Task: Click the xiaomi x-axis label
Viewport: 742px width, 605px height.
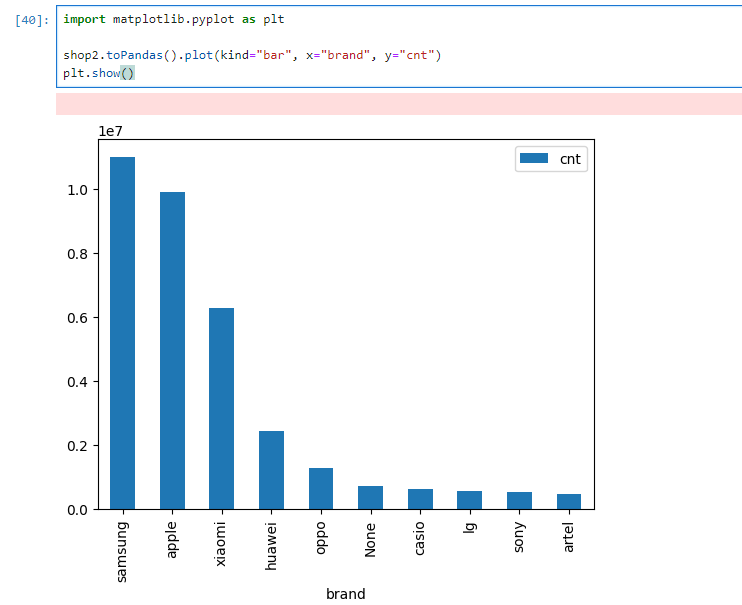Action: [x=221, y=544]
